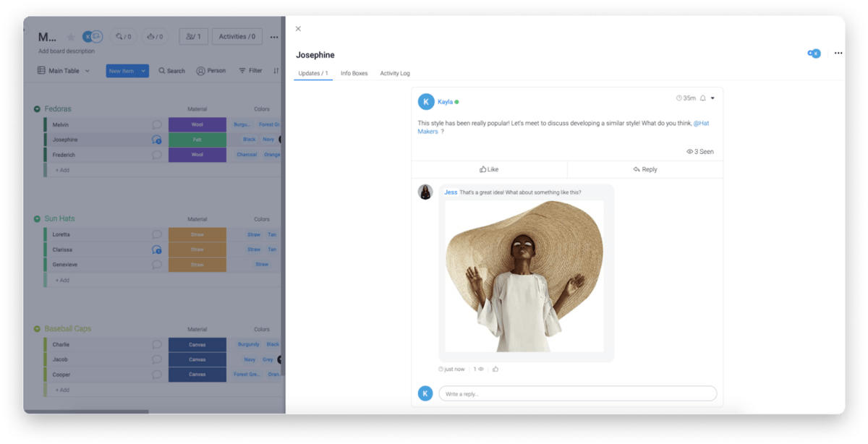Click the thumbs-up icon under Jess's reply
The image size is (868, 444).
point(495,369)
